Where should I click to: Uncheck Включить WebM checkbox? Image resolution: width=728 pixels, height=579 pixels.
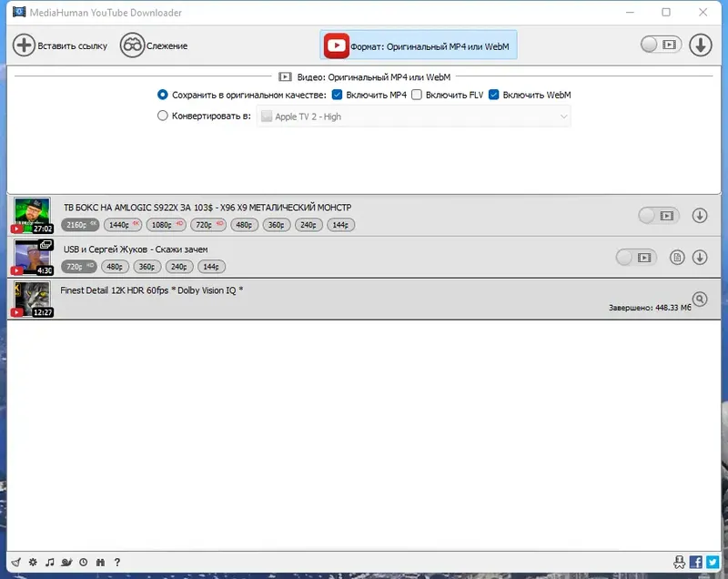pyautogui.click(x=494, y=95)
